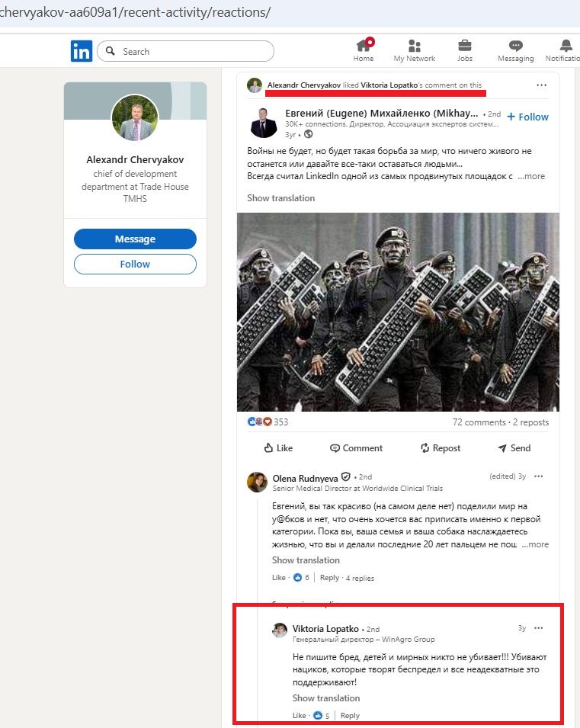Open the Home feed icon

tap(364, 50)
